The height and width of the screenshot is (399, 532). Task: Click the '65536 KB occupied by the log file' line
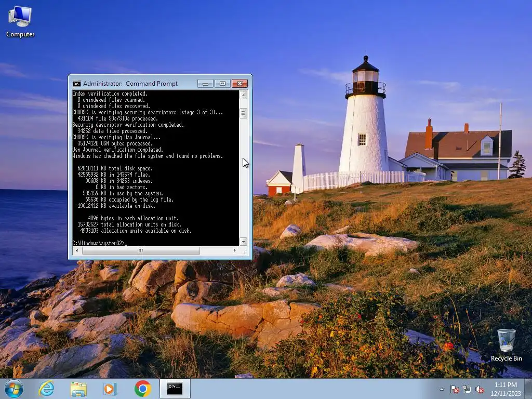coord(129,199)
